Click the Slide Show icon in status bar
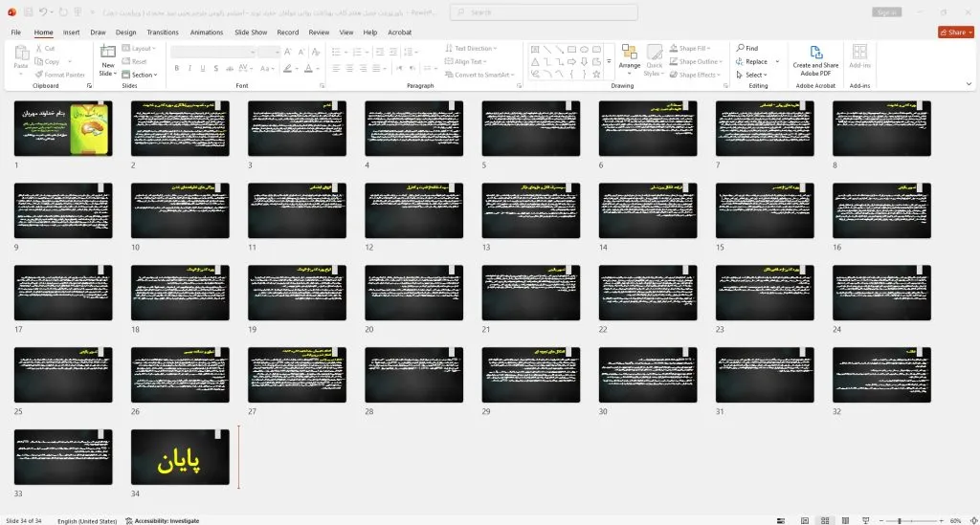Screen dimensions: 980x525 point(865,520)
